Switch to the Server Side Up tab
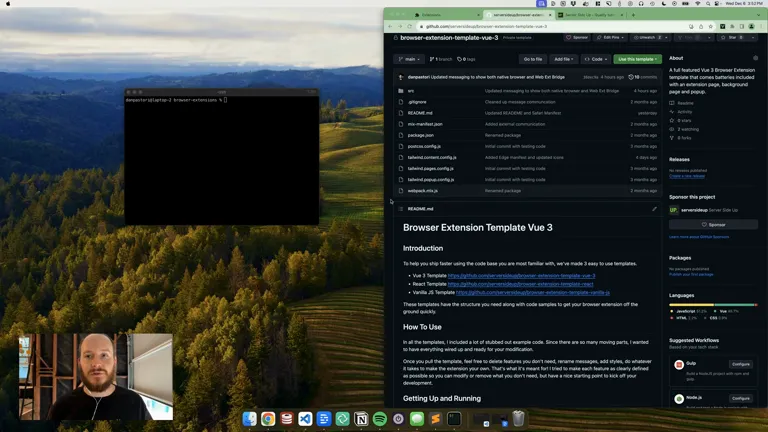The width and height of the screenshot is (768, 432). (x=590, y=15)
